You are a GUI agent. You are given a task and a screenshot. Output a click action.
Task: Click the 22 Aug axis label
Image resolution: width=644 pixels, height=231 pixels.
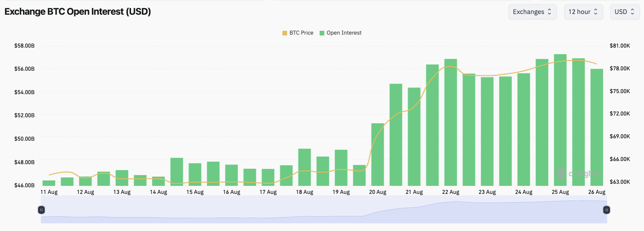451,192
